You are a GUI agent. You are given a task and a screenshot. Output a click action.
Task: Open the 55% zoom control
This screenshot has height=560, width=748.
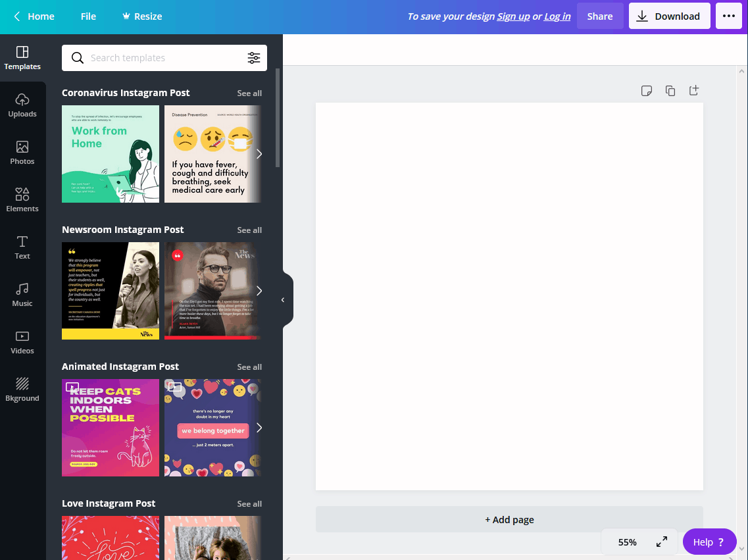tap(627, 542)
